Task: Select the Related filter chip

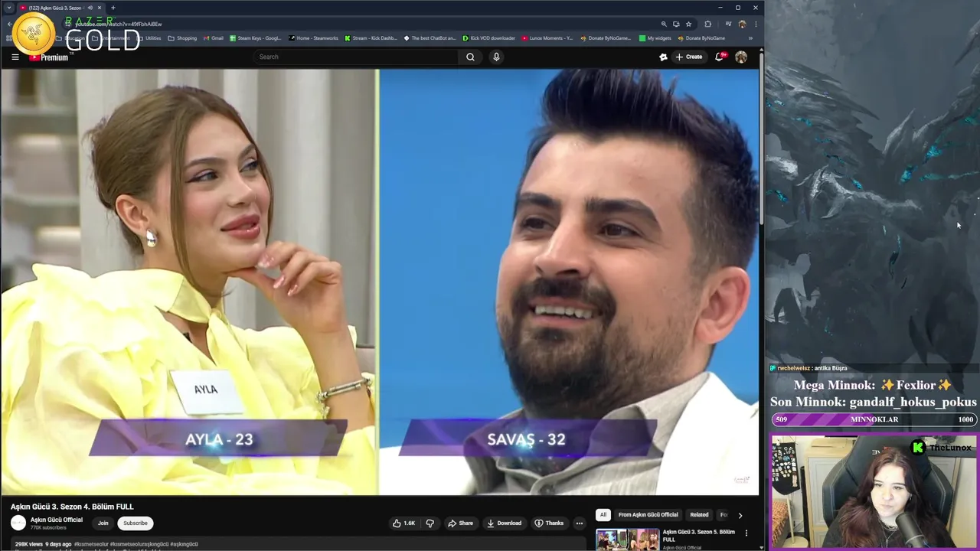Action: pyautogui.click(x=699, y=515)
